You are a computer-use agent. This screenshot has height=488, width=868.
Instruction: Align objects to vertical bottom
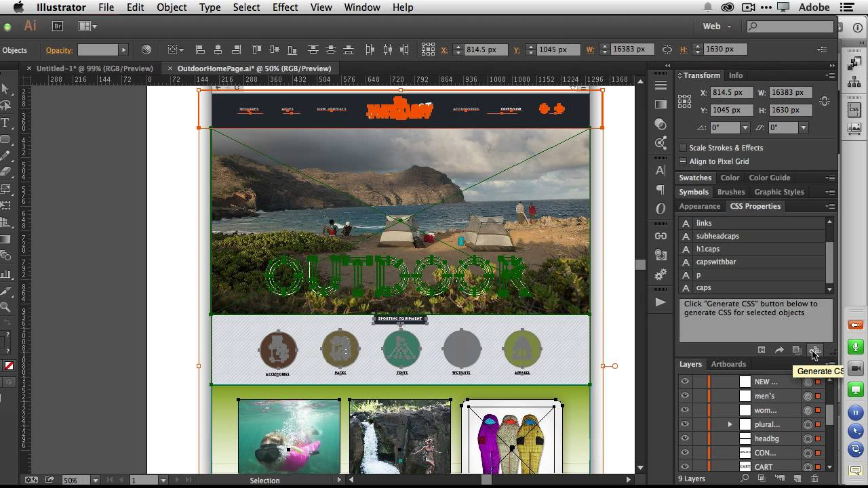pos(292,49)
